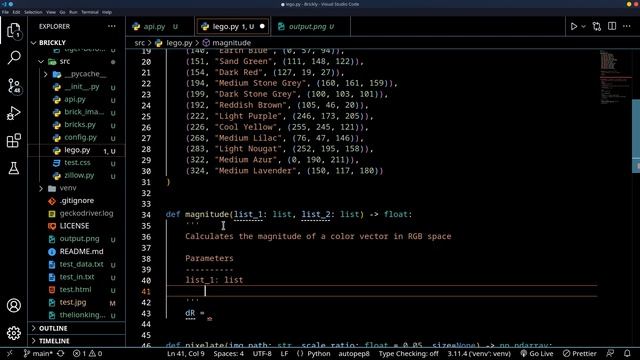This screenshot has height=360, width=640.
Task: Open problems counter showing 1 error
Action: tap(87, 354)
